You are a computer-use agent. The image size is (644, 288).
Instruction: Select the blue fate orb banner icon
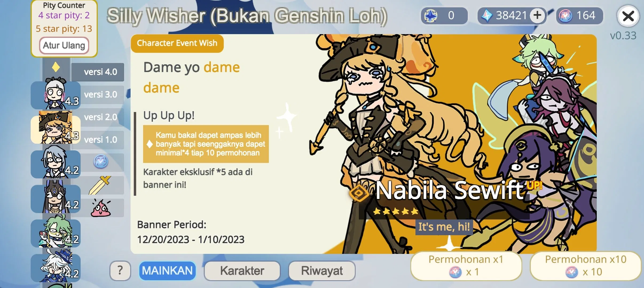(x=101, y=162)
